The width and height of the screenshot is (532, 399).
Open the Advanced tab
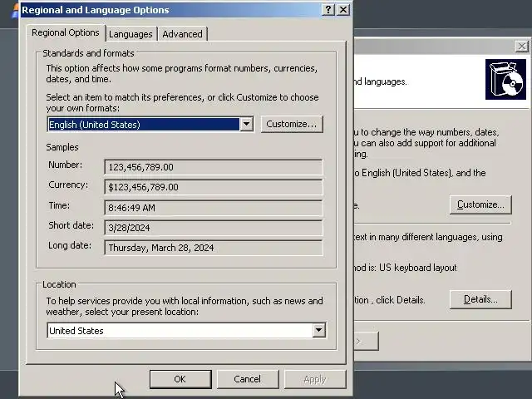pyautogui.click(x=182, y=34)
